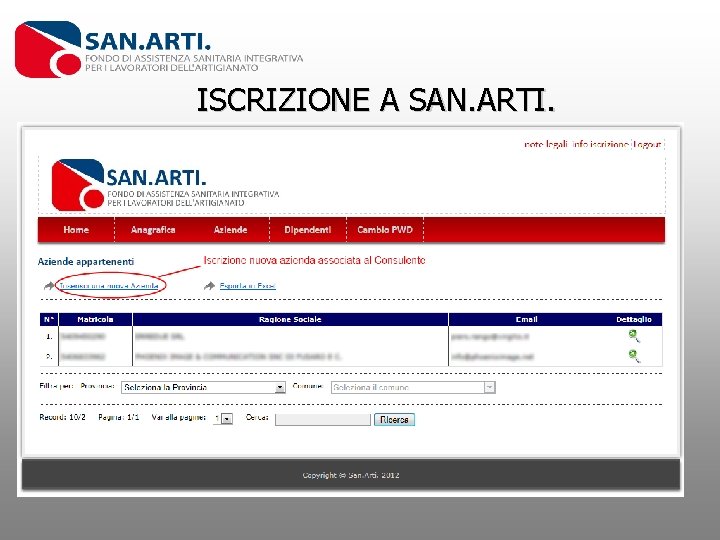Image resolution: width=720 pixels, height=540 pixels.
Task: Open the Dipendenti menu item
Action: pyautogui.click(x=308, y=230)
